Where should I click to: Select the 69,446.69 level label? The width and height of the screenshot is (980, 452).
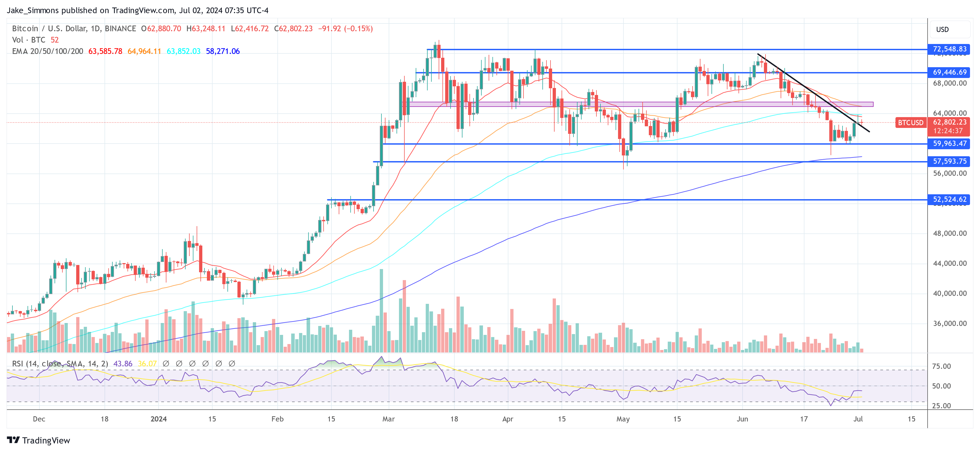(949, 72)
